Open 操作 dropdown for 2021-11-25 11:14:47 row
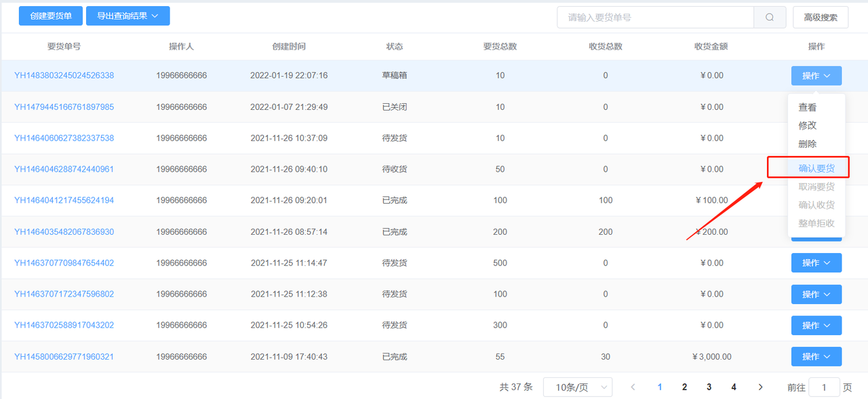 (816, 263)
